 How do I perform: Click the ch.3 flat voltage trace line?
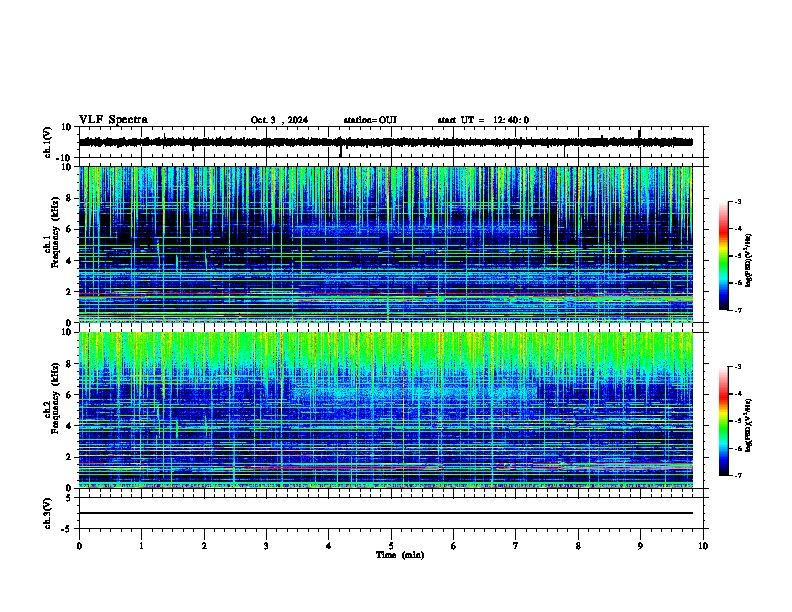pyautogui.click(x=386, y=513)
